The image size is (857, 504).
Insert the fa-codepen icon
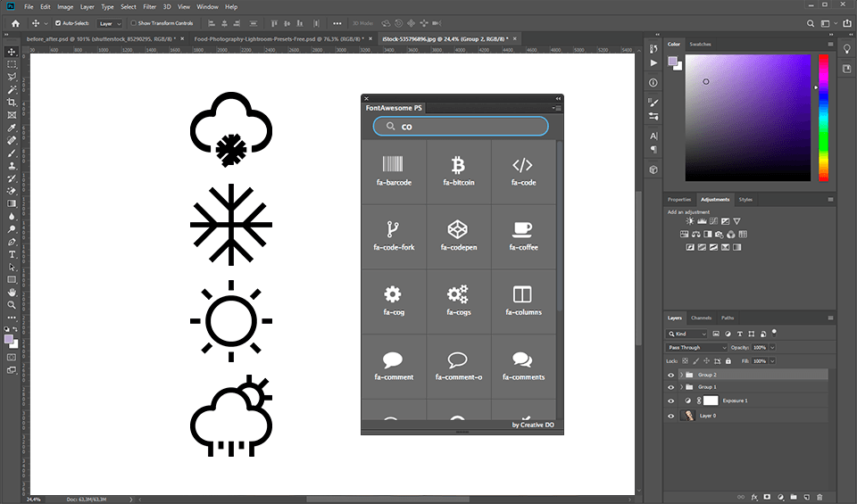tap(459, 236)
